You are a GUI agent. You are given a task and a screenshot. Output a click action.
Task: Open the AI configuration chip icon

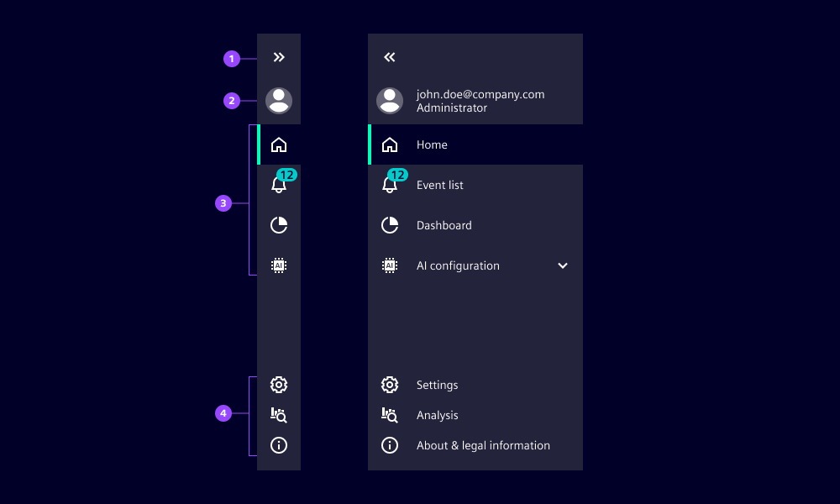click(x=279, y=265)
